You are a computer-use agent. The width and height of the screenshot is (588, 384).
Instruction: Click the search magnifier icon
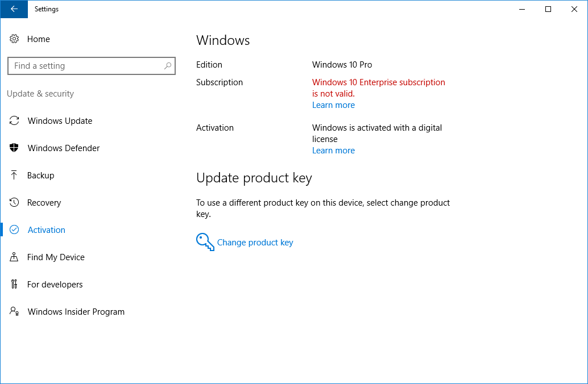[168, 66]
